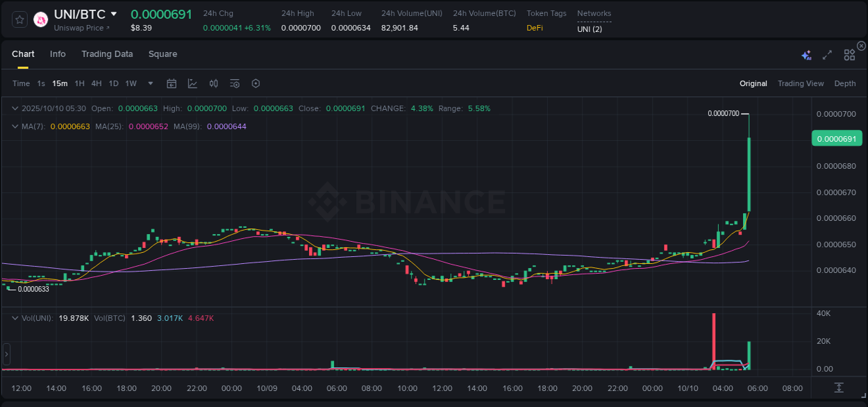Select the 0.0000691 price label slider marker
This screenshot has height=407, width=868.
(837, 138)
